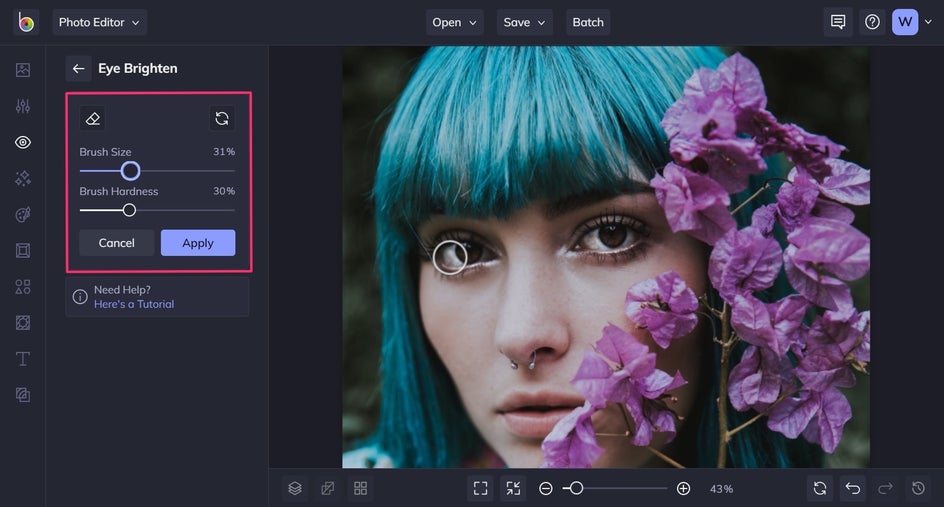Open the help question mark icon
Viewport: 944px width, 507px height.
[x=872, y=22]
